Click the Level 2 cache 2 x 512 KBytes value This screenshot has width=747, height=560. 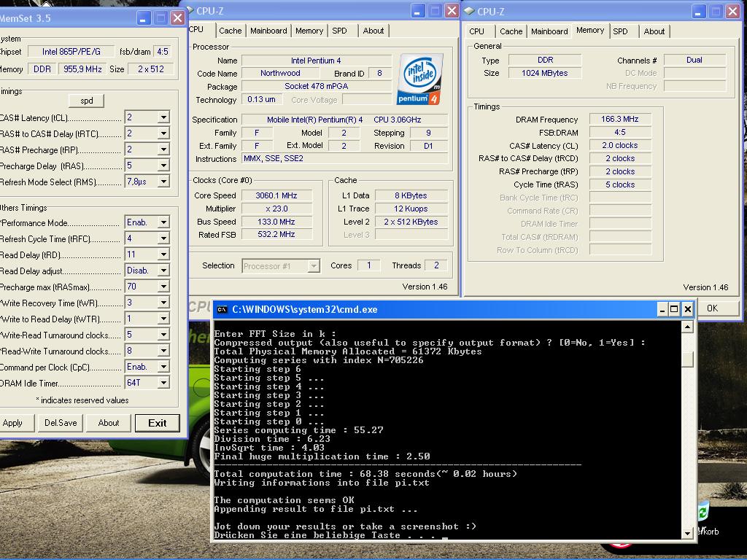pyautogui.click(x=411, y=222)
